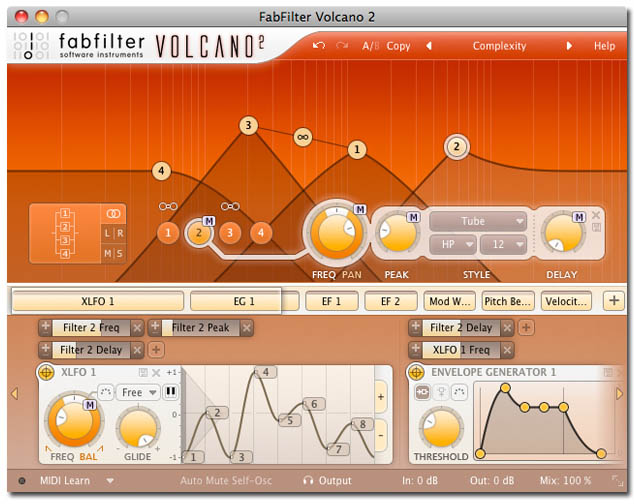634x504 pixels.
Task: Enable filter button 1
Action: [168, 233]
